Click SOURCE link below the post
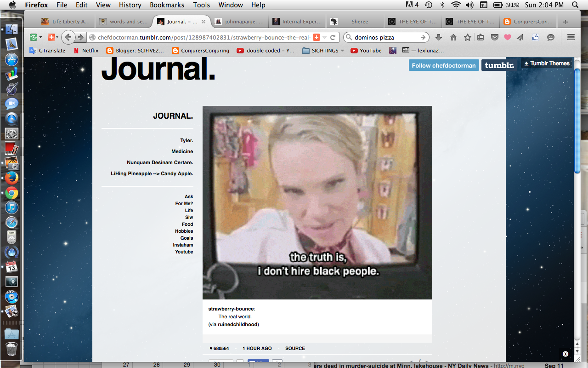Viewport: 588px width, 368px height. click(295, 348)
